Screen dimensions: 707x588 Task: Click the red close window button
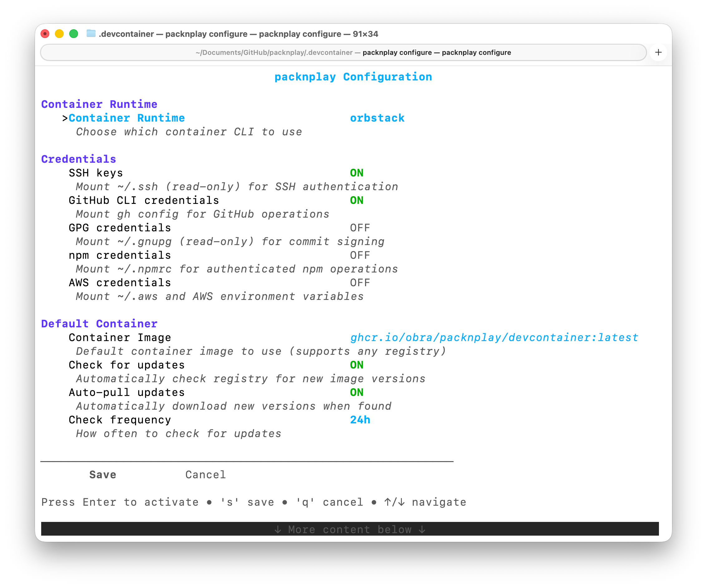pyautogui.click(x=45, y=34)
